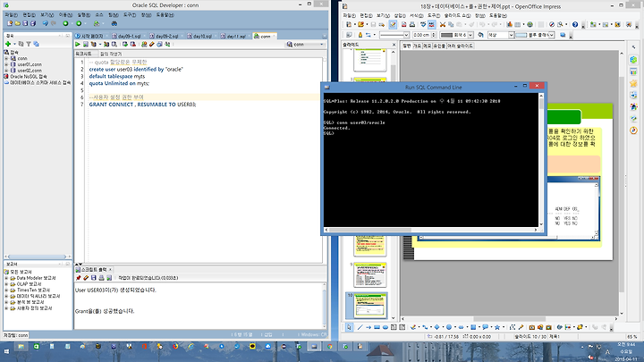Open second menu in SQL Developer menu bar
This screenshot has height=362, width=644.
point(30,15)
